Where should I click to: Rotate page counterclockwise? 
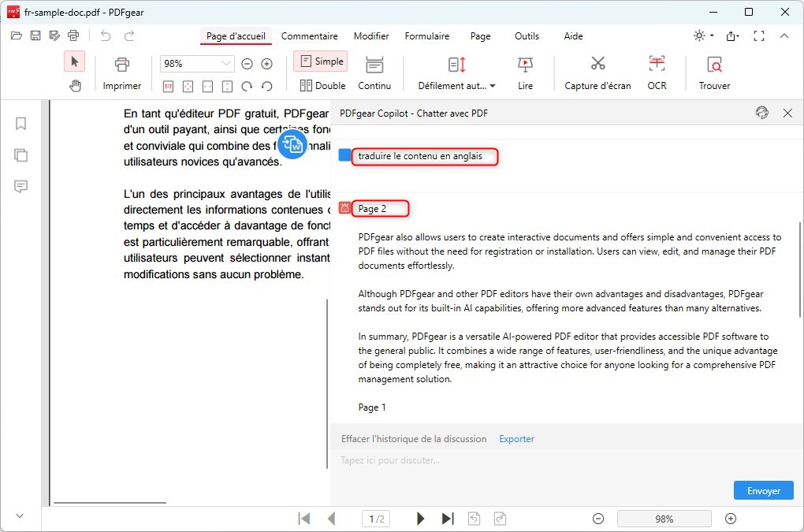click(x=266, y=87)
